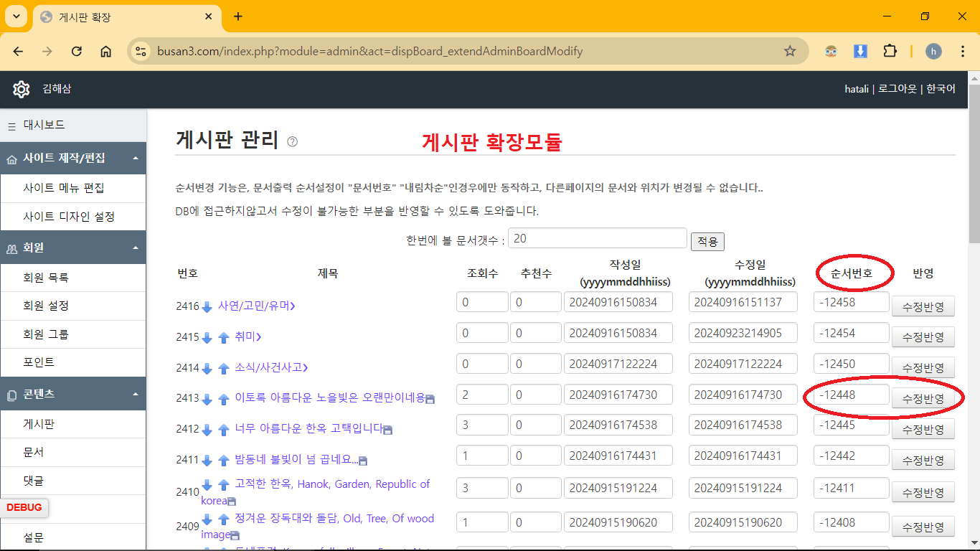The width and height of the screenshot is (980, 551).
Task: Open the blue download extension icon
Action: pos(860,51)
